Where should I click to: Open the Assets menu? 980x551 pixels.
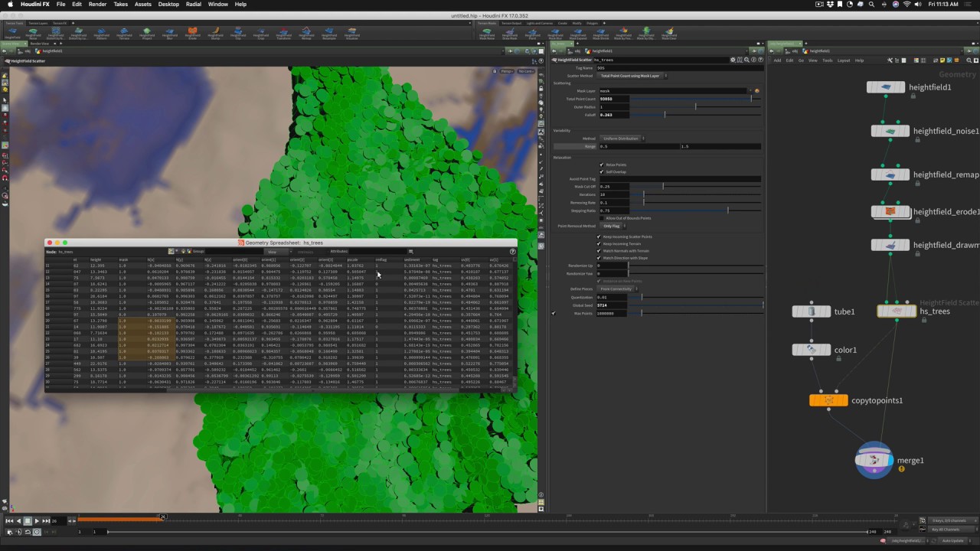click(142, 4)
